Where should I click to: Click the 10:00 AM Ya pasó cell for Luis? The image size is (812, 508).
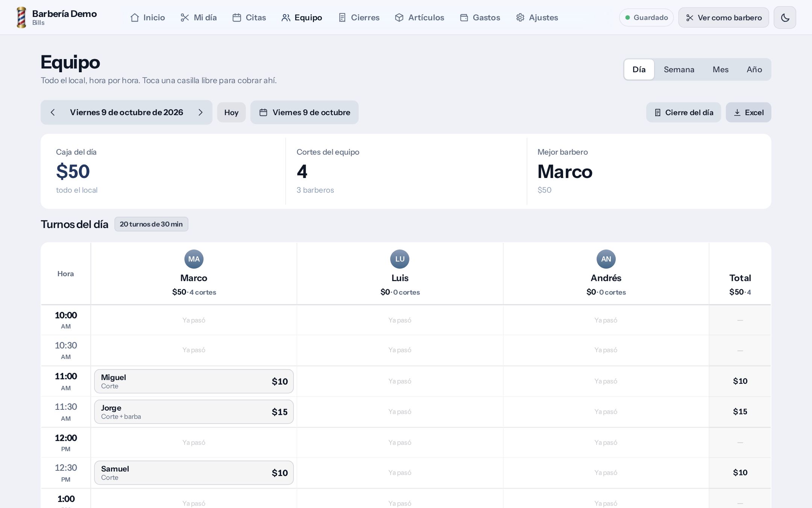click(400, 320)
